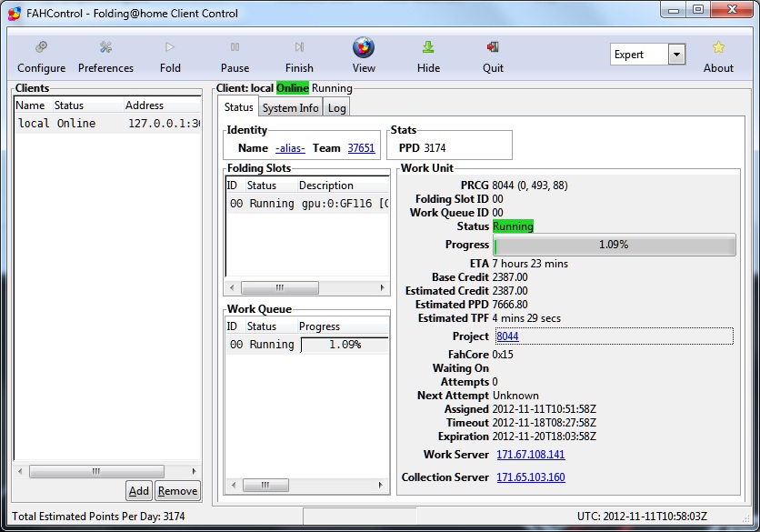The width and height of the screenshot is (760, 532).
Task: Pause folding with the Pause icon
Action: 235,47
